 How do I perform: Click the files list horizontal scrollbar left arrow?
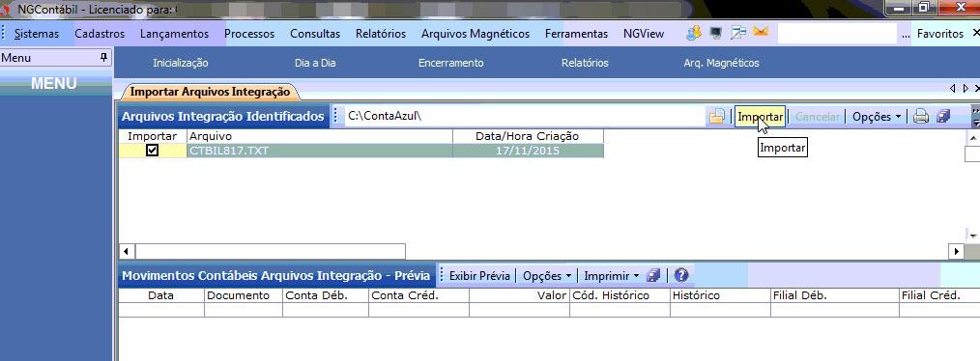click(x=127, y=252)
